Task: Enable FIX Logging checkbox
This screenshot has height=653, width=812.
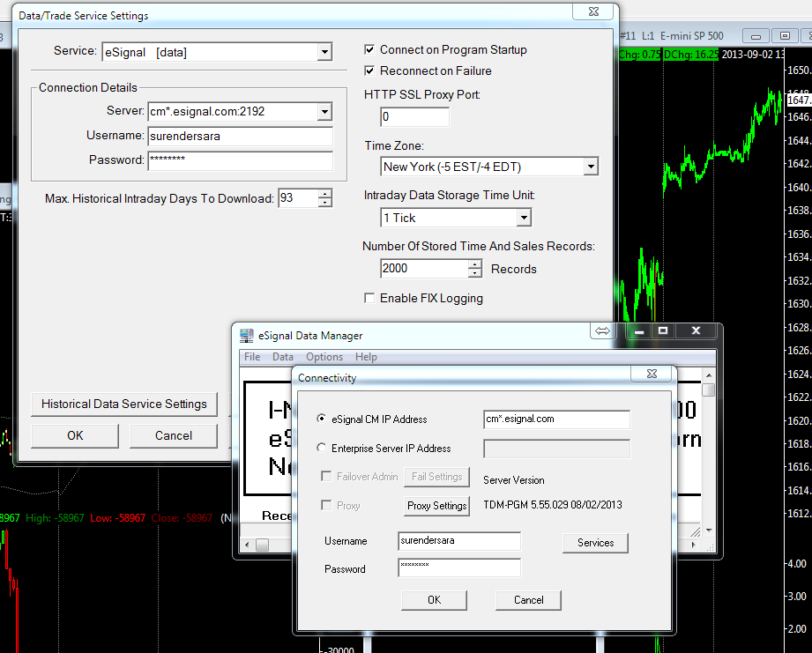Action: click(x=369, y=298)
